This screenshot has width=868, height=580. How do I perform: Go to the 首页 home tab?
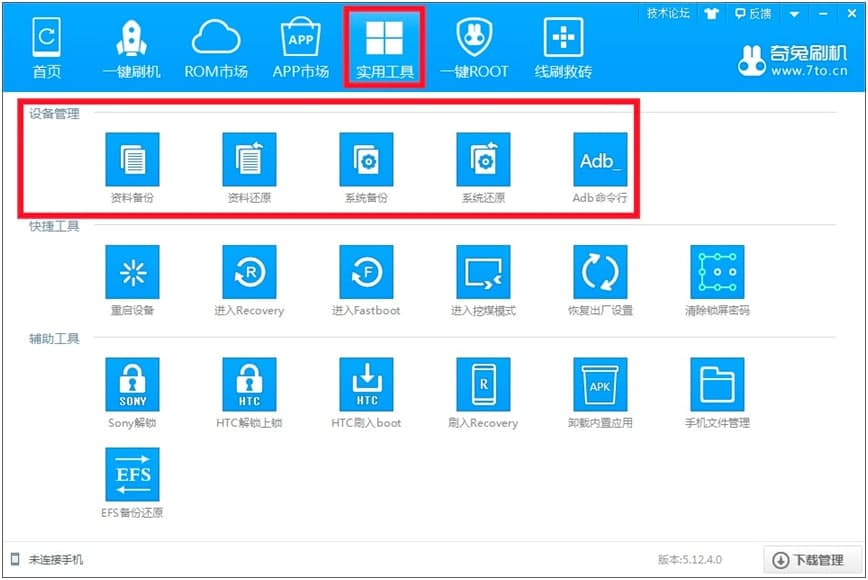pyautogui.click(x=47, y=48)
